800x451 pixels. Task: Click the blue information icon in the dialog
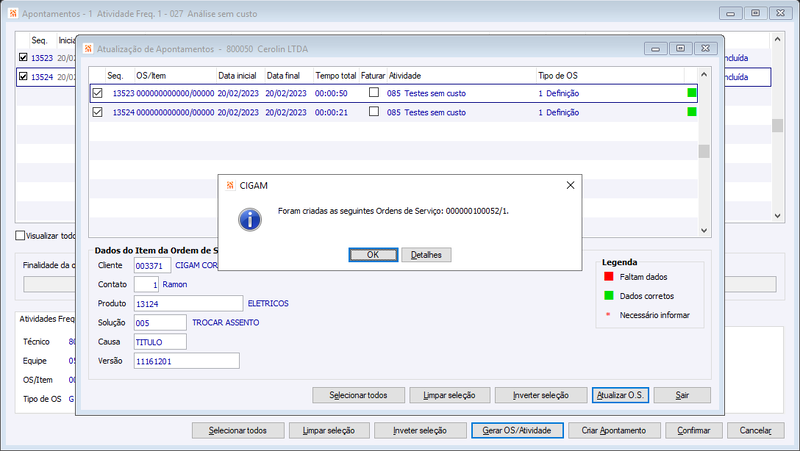click(250, 220)
